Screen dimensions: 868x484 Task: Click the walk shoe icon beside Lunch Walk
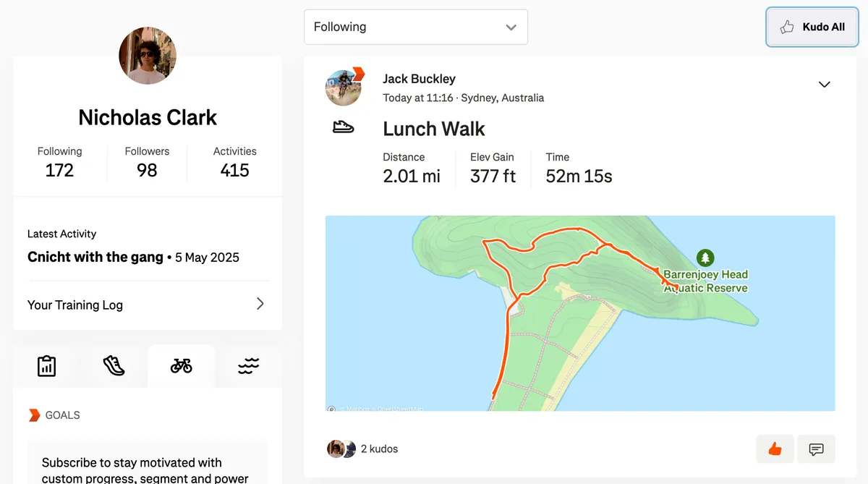pos(344,127)
